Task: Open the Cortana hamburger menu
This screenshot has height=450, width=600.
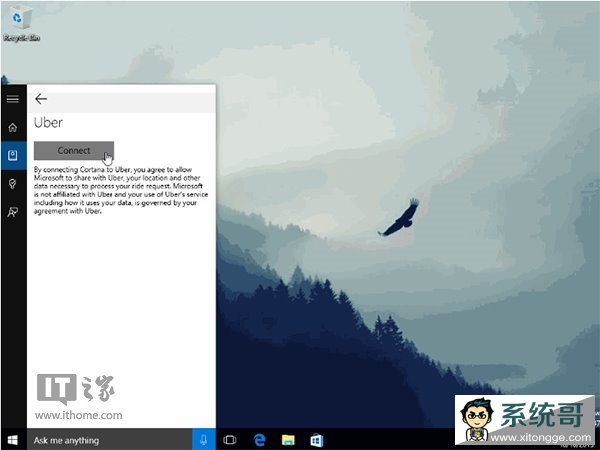Action: [13, 99]
